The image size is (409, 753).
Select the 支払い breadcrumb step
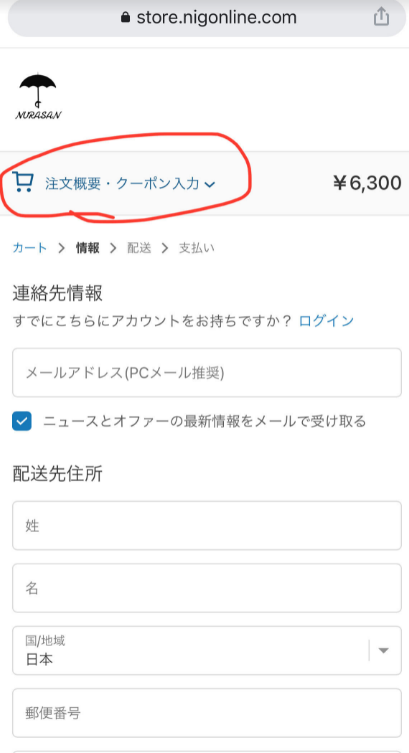click(196, 248)
